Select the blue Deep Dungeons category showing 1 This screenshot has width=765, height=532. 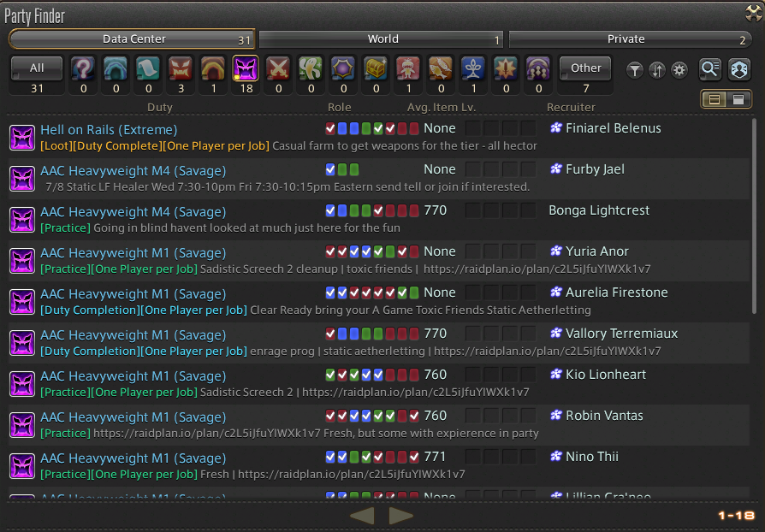473,68
